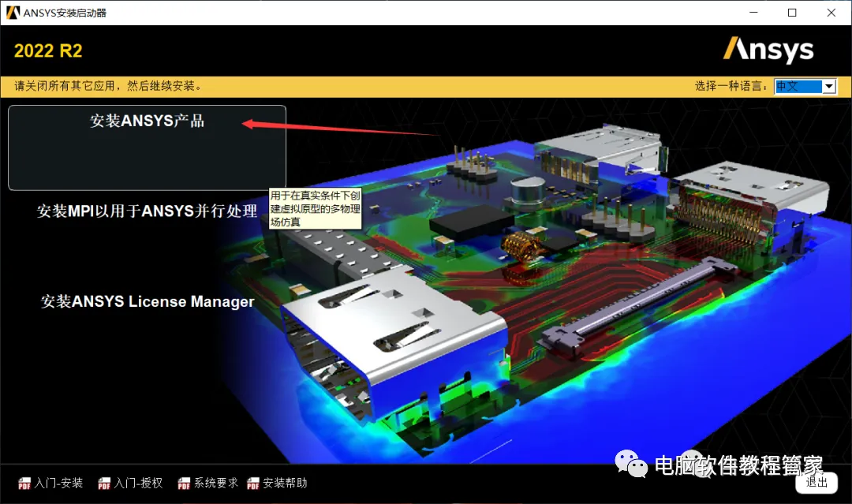Open the 入门-授权 PDF icon
This screenshot has width=852, height=504.
[104, 483]
